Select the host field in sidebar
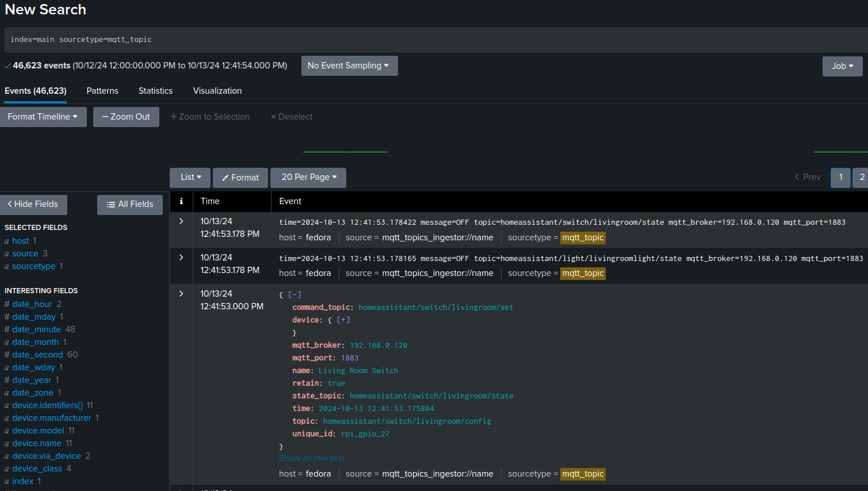Viewport: 868px width, 491px height. [x=20, y=241]
